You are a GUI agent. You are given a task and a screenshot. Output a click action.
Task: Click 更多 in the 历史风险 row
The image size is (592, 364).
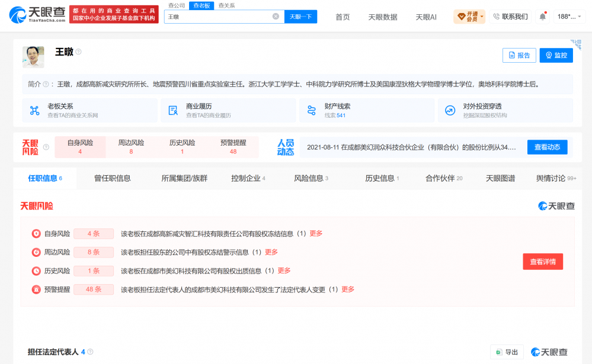[x=284, y=270]
